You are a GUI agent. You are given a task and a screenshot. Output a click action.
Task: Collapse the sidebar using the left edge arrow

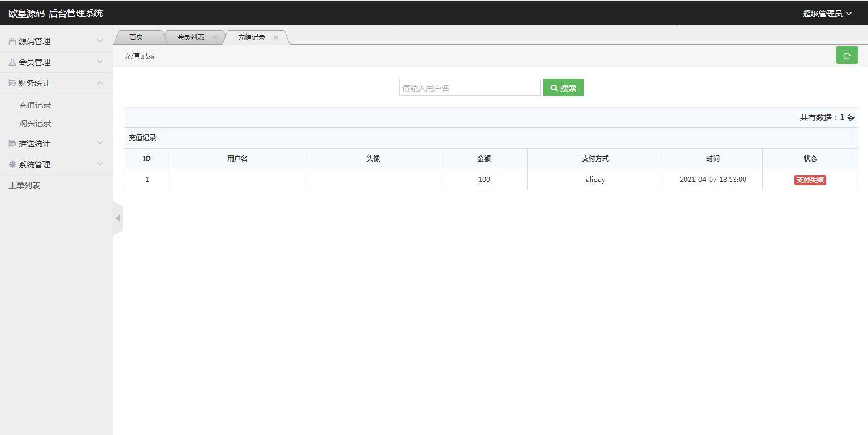118,218
